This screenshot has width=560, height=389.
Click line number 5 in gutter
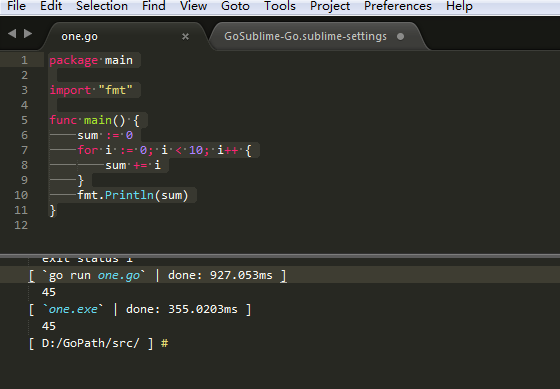pos(24,120)
